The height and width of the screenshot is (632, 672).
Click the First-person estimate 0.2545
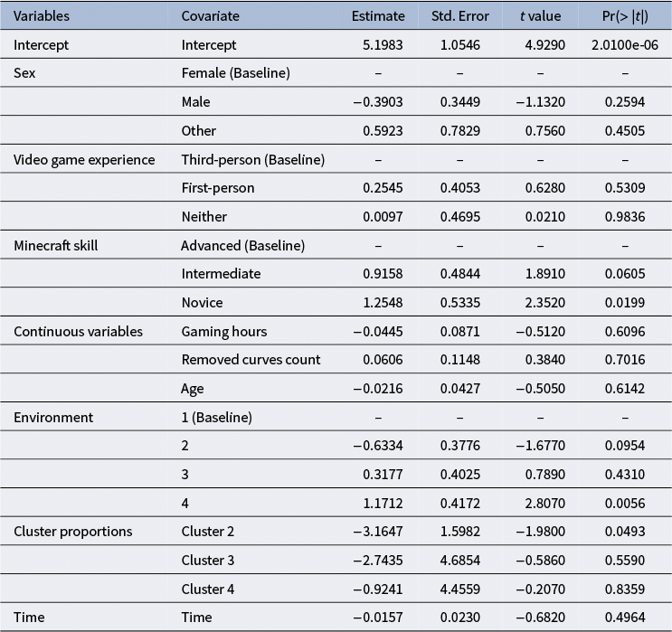pyautogui.click(x=383, y=188)
